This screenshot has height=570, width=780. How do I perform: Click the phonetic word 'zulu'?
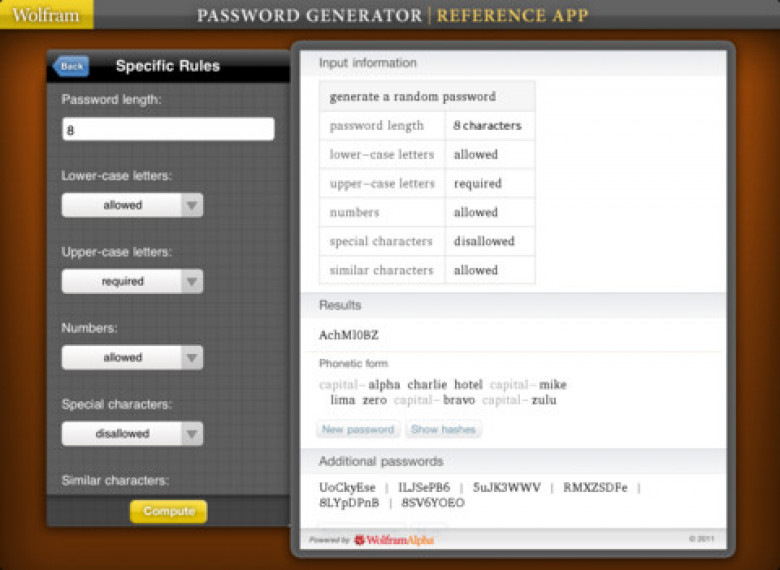pyautogui.click(x=544, y=400)
